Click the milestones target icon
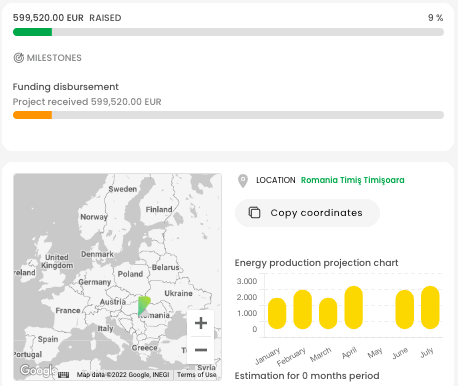 [x=19, y=58]
